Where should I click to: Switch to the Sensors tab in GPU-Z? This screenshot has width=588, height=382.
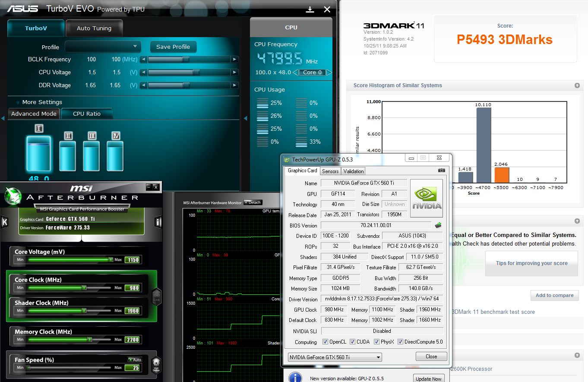[330, 171]
